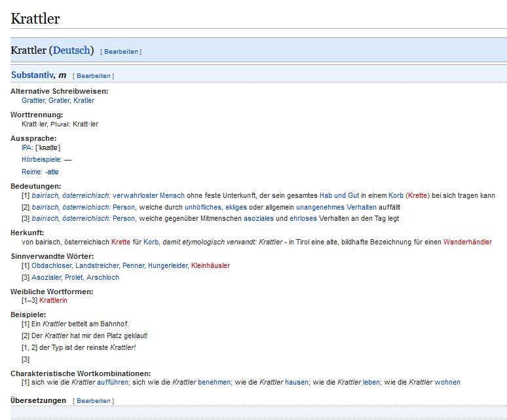Open synonym 'Hungerleider'
Viewport: 507px width, 420px height.
pos(168,265)
